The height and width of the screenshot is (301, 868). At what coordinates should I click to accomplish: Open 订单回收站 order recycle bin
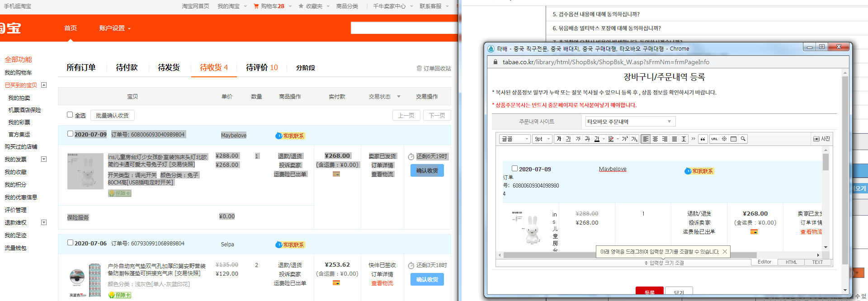[x=434, y=68]
